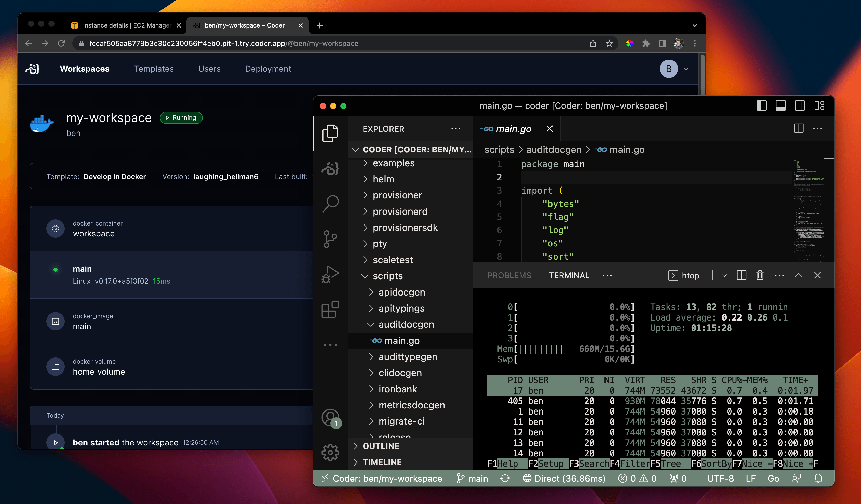Click the Coder workspace logo icon
Image resolution: width=861 pixels, height=504 pixels.
tap(33, 68)
